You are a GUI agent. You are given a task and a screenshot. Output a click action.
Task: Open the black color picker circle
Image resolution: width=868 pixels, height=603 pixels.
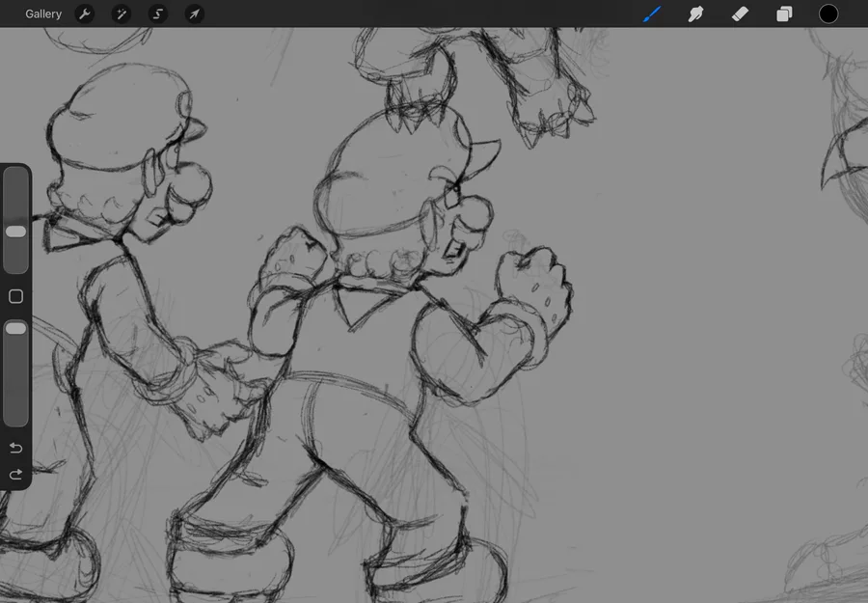tap(828, 14)
